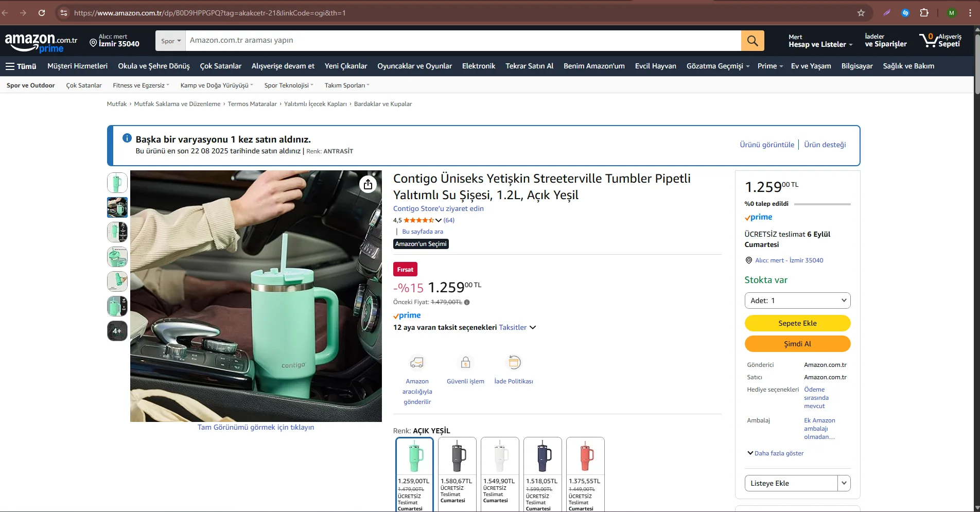Viewport: 980px width, 512px height.
Task: Click the orange search magnifier button
Action: (x=752, y=41)
